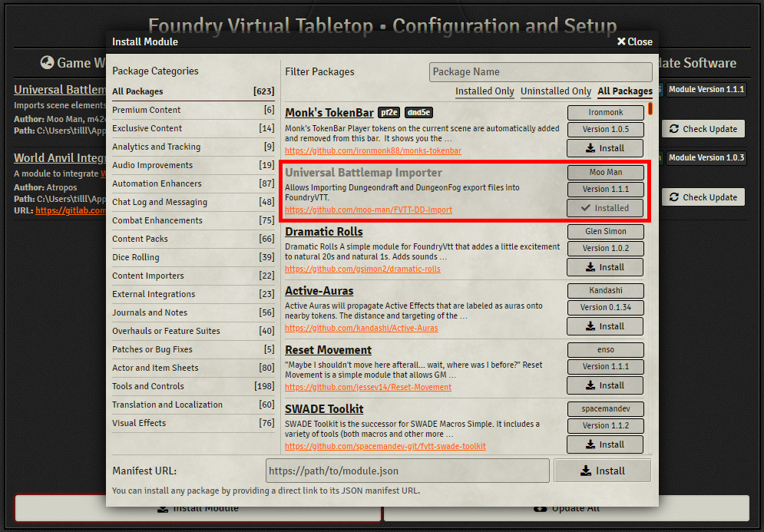Open External Integrations category
This screenshot has height=532, width=764.
[x=193, y=294]
